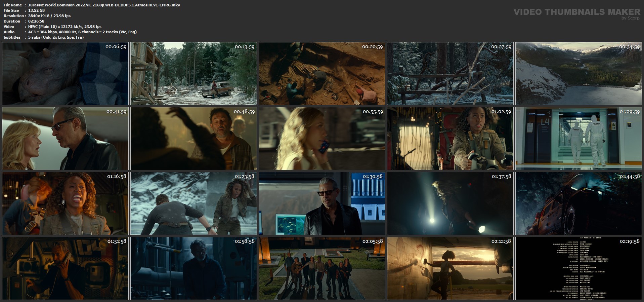The height and width of the screenshot is (302, 644).
Task: Select the thumbnail at 00:20:59
Action: (322, 74)
